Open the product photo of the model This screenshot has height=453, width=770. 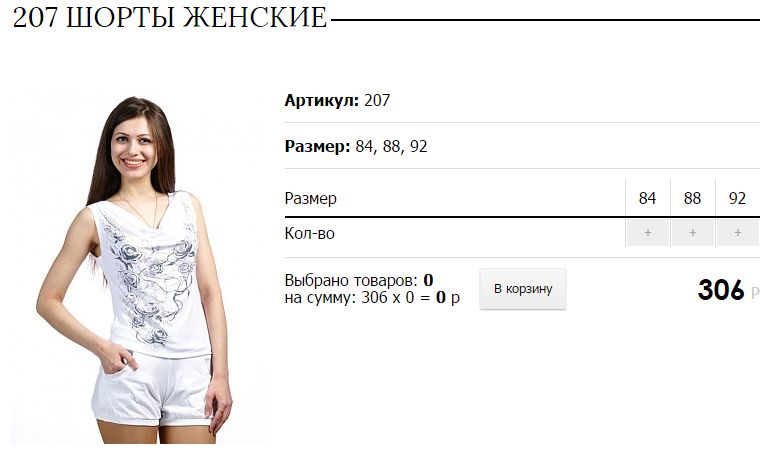[x=137, y=267]
